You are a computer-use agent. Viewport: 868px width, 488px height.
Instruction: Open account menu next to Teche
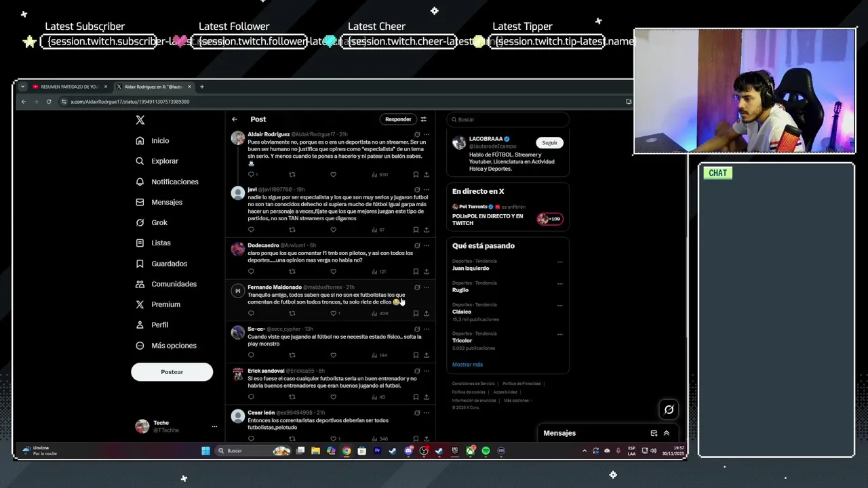click(x=214, y=426)
